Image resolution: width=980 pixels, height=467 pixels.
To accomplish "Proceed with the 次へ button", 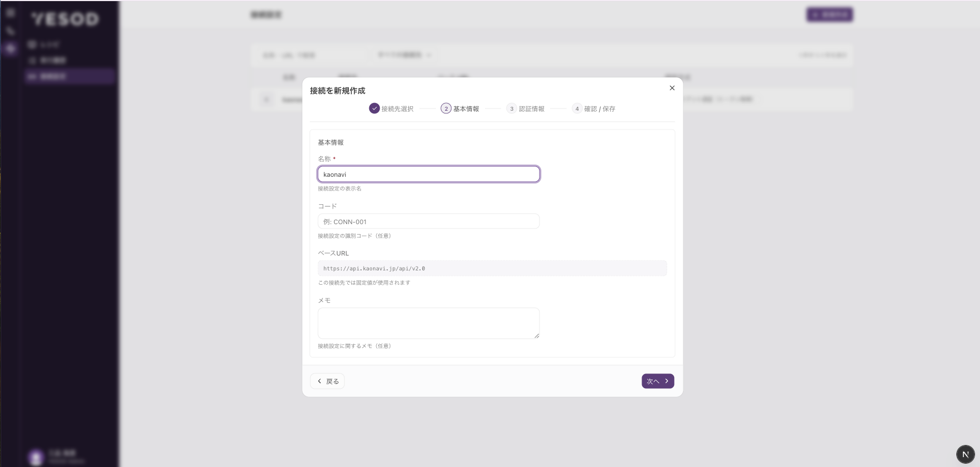I will point(658,381).
